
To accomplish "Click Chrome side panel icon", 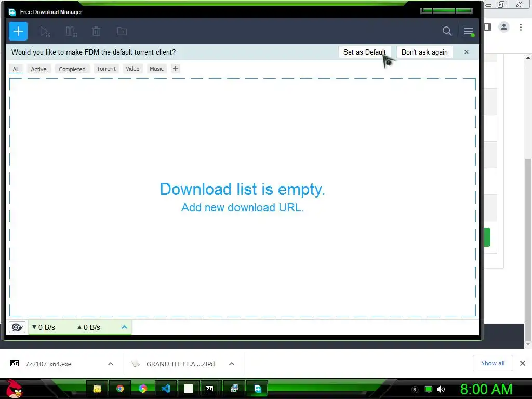I will (487, 27).
